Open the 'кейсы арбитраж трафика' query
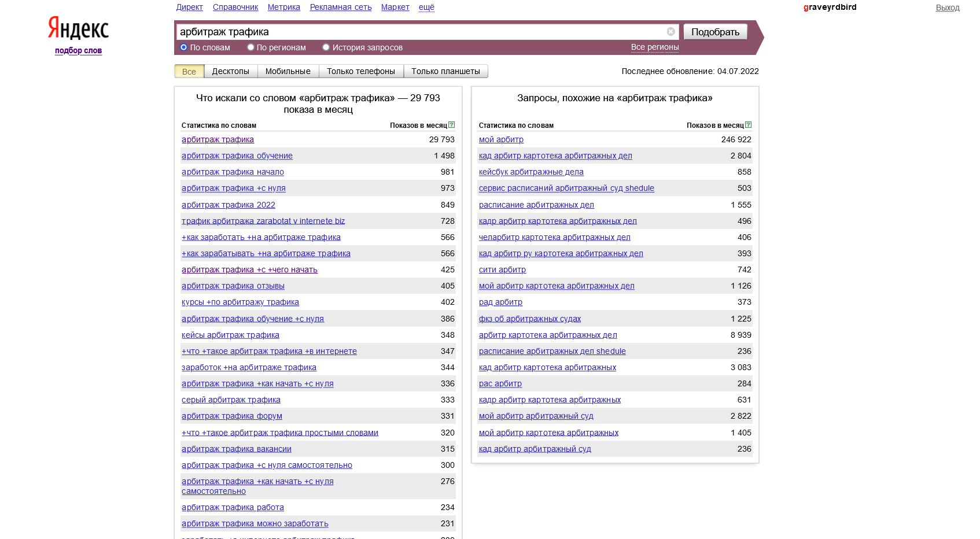The height and width of the screenshot is (539, 980). pyautogui.click(x=230, y=335)
